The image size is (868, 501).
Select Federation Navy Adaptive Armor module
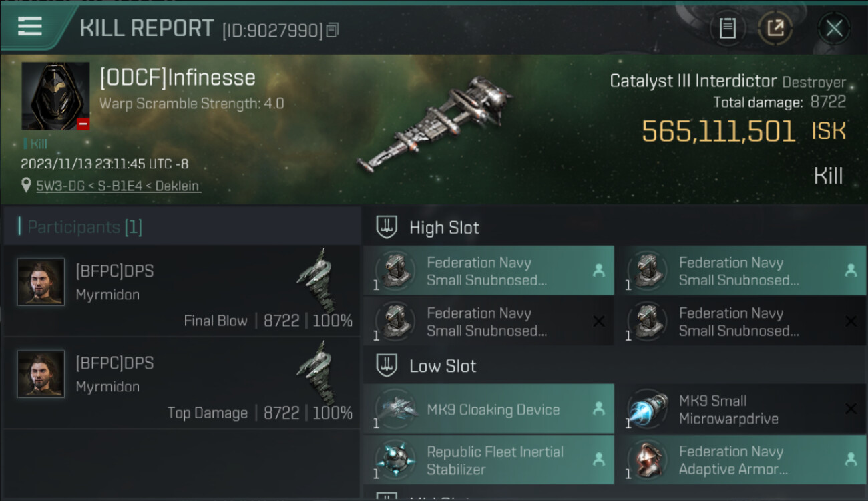(740, 460)
